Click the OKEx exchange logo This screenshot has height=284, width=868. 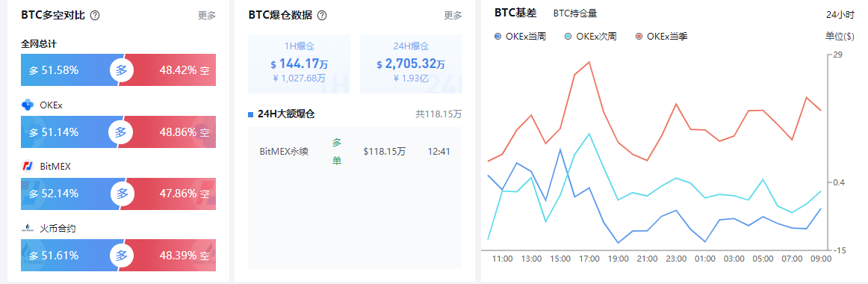coord(28,105)
